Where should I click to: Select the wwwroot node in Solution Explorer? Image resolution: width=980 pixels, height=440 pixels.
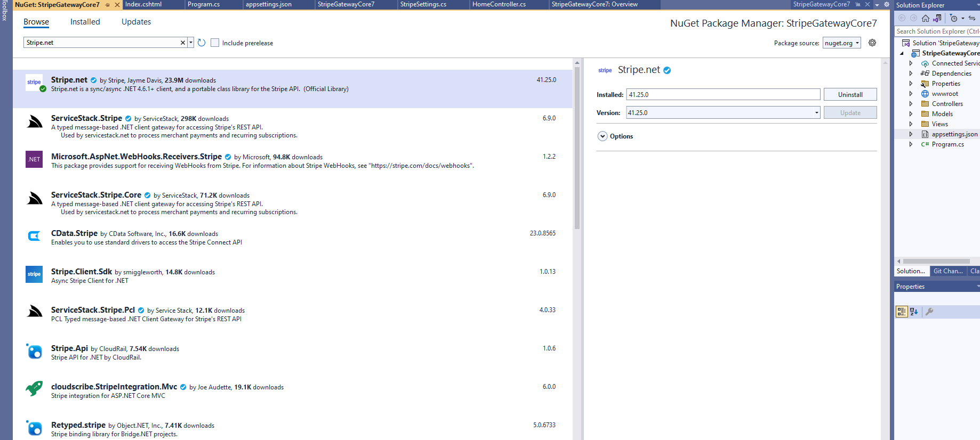(945, 94)
